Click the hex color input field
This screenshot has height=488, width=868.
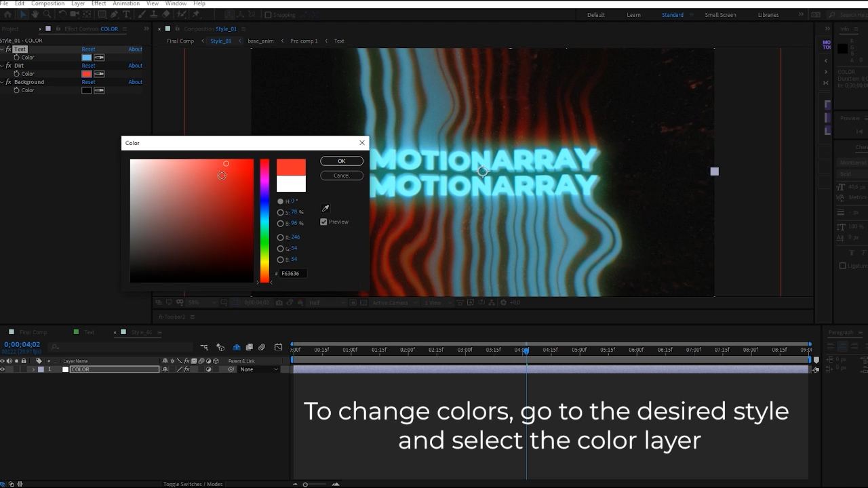293,273
